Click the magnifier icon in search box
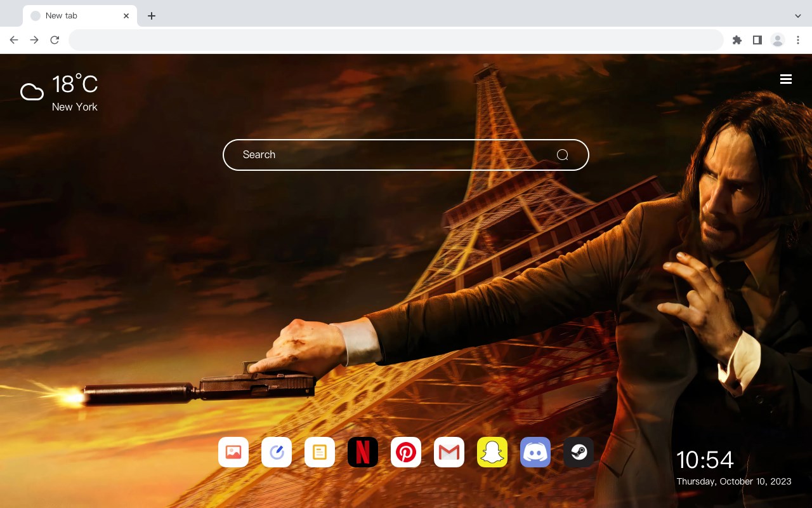 tap(562, 155)
